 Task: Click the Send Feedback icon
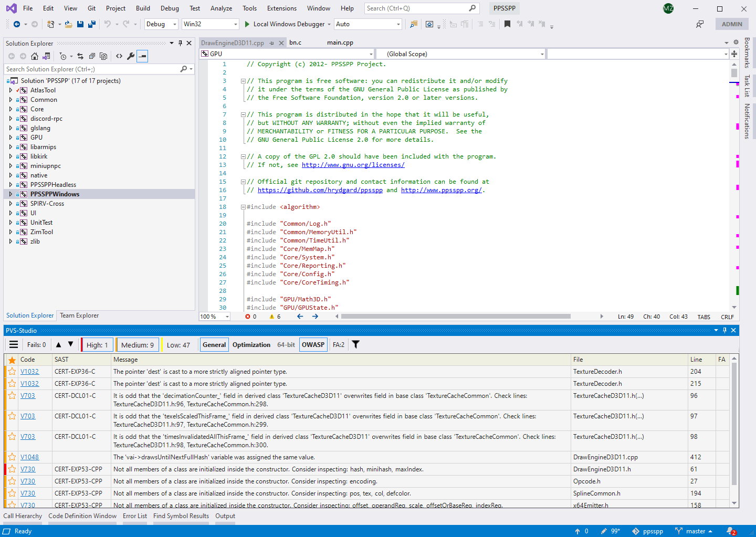click(x=700, y=24)
